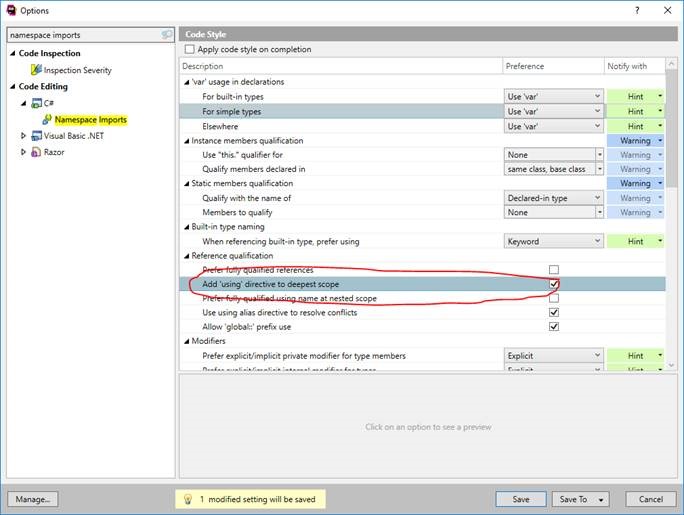This screenshot has width=684, height=515.
Task: Click scrollbar up arrow in settings list
Action: [671, 64]
